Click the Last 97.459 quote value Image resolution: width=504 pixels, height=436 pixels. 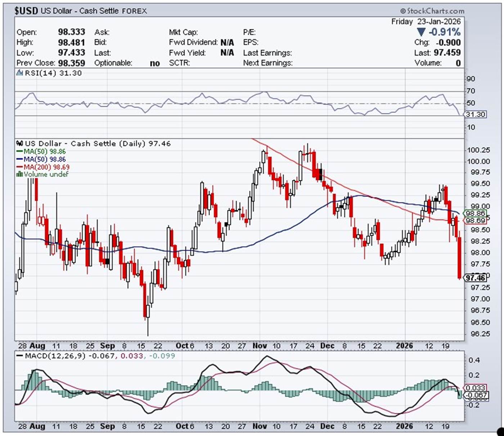447,53
